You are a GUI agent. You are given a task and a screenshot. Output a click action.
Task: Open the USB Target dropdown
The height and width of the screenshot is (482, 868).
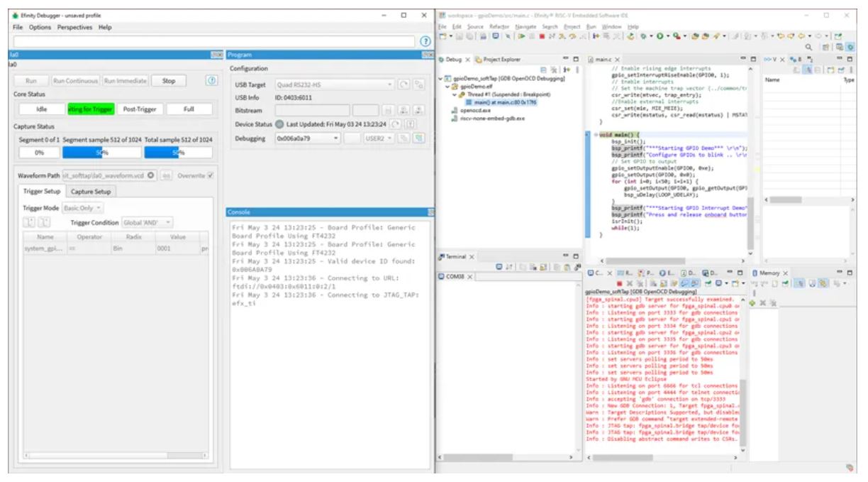click(x=335, y=84)
